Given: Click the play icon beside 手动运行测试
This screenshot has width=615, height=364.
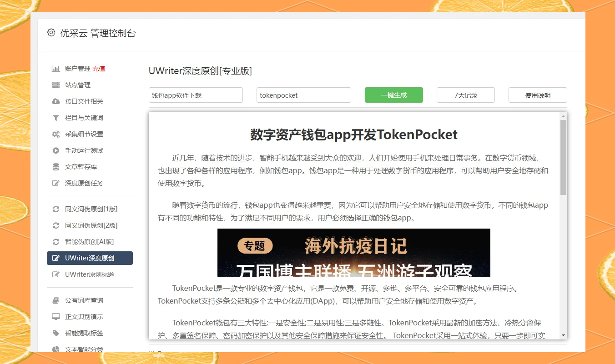Looking at the screenshot, I should (x=56, y=150).
